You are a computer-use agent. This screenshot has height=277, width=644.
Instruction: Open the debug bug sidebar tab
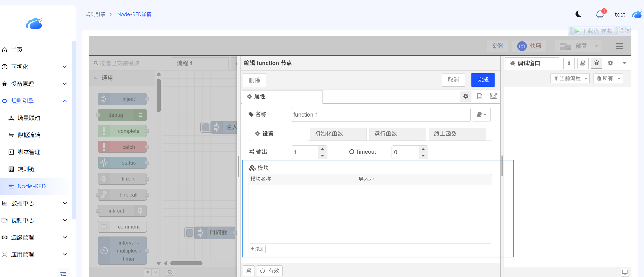pyautogui.click(x=597, y=63)
